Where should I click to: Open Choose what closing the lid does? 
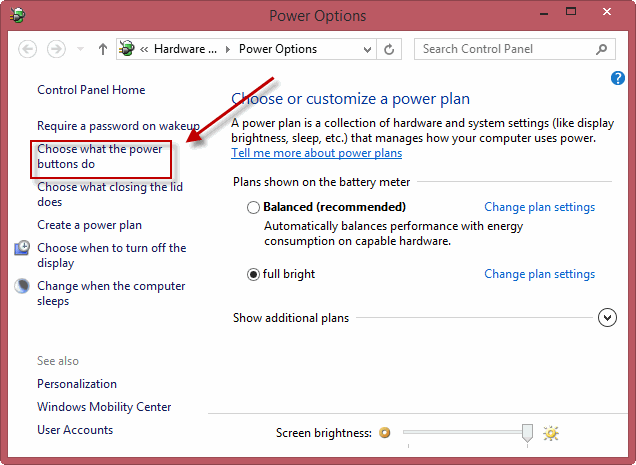pos(110,194)
